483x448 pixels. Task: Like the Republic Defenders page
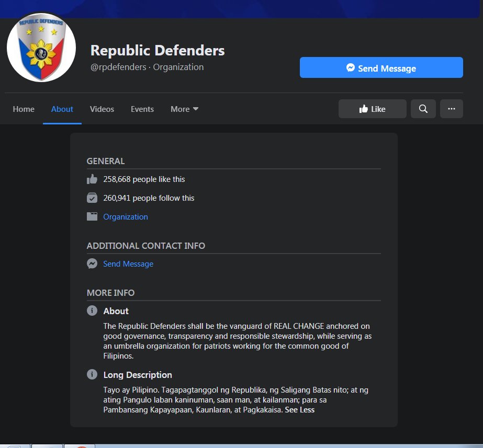pyautogui.click(x=373, y=109)
